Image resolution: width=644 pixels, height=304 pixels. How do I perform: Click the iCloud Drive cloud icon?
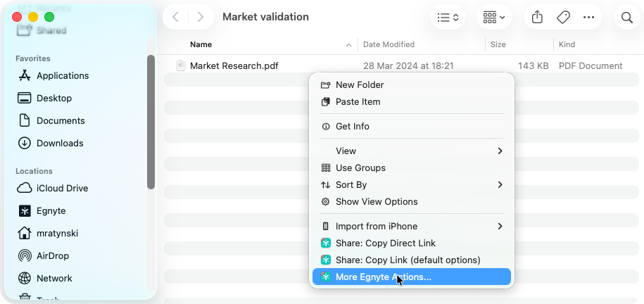tap(25, 188)
